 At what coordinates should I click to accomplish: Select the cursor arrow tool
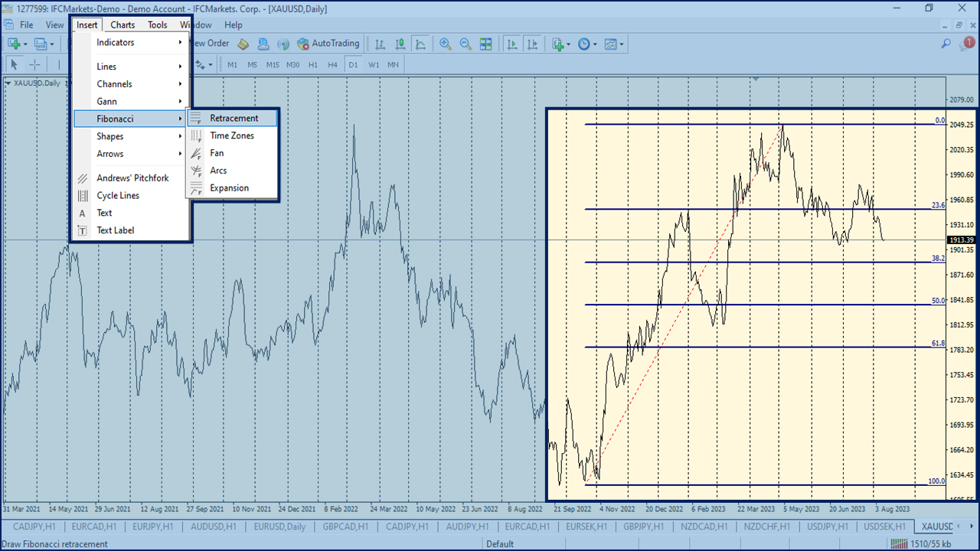point(13,64)
